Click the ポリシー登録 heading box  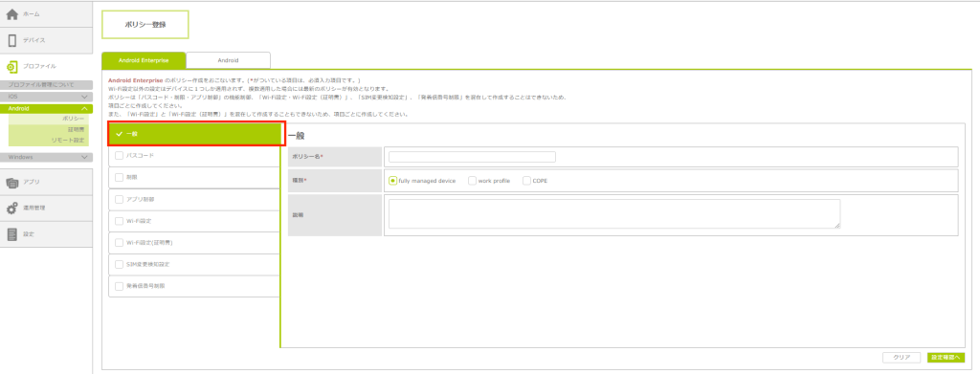click(x=145, y=25)
